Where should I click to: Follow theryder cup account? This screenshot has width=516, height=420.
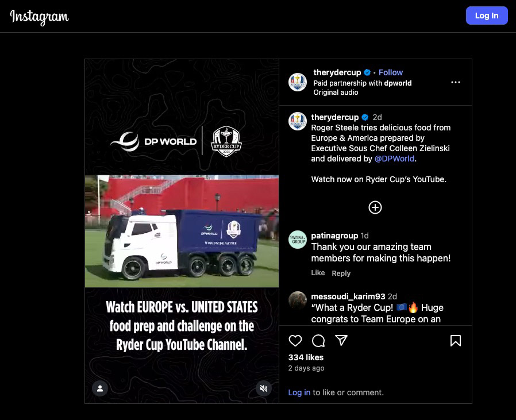click(x=391, y=72)
